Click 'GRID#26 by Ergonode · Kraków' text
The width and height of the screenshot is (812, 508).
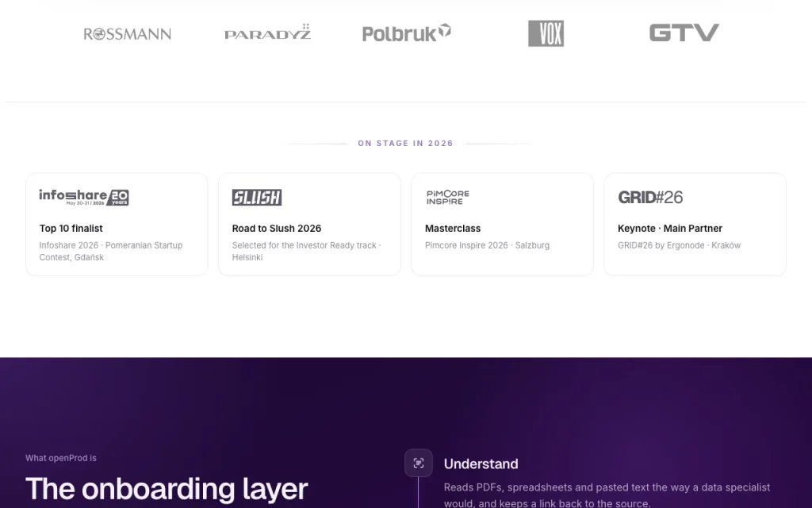point(680,246)
